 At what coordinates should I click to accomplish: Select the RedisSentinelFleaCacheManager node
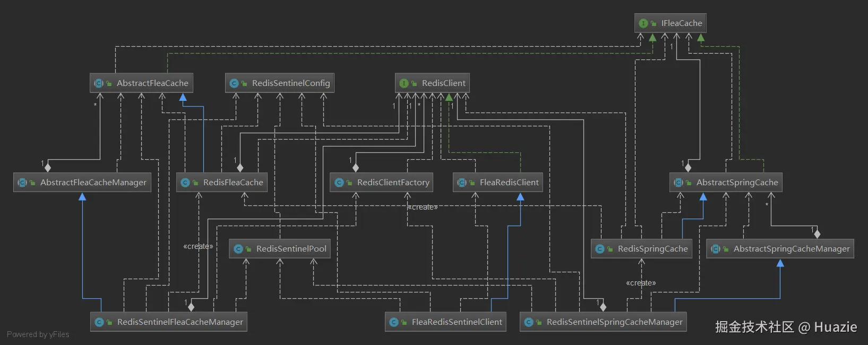pos(169,322)
